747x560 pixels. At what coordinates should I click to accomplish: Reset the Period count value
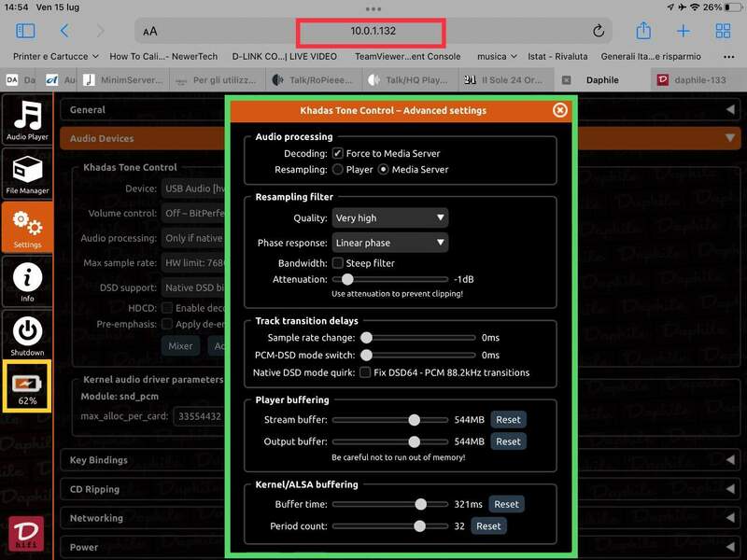point(488,526)
